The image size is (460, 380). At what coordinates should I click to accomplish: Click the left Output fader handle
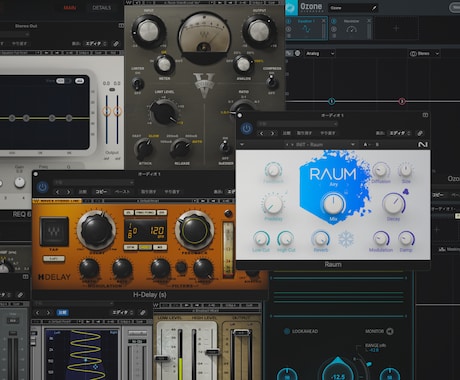point(106,111)
